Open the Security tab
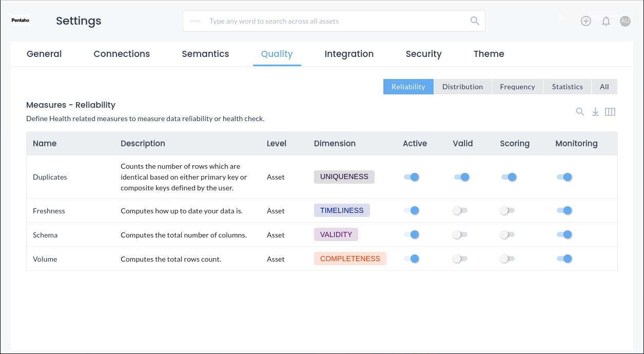 click(423, 54)
